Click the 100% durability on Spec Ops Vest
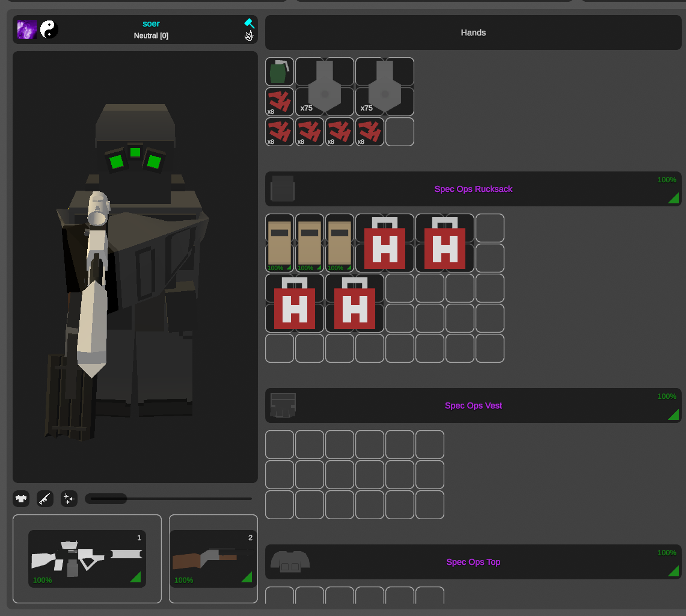Image resolution: width=686 pixels, height=616 pixels. tap(667, 396)
